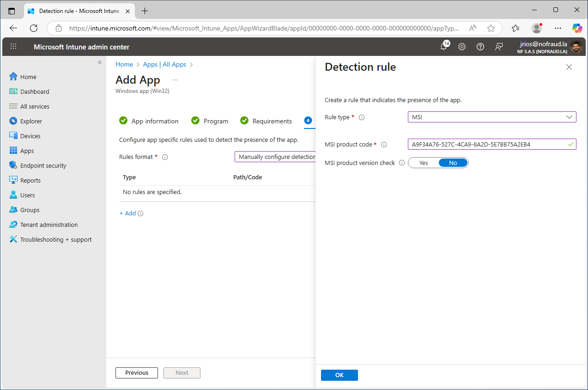Collapse the left navigation menu
This screenshot has height=390, width=588.
pyautogui.click(x=100, y=62)
